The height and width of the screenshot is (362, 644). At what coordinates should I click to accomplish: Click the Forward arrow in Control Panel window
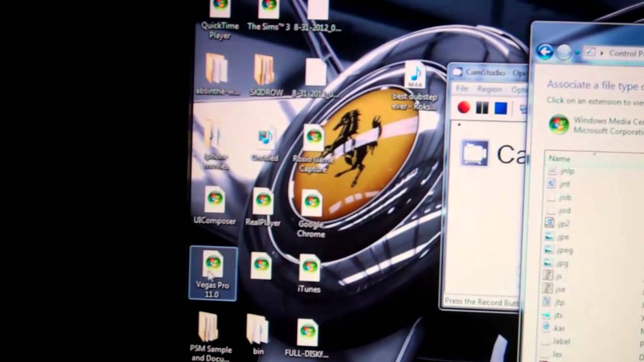[x=564, y=52]
